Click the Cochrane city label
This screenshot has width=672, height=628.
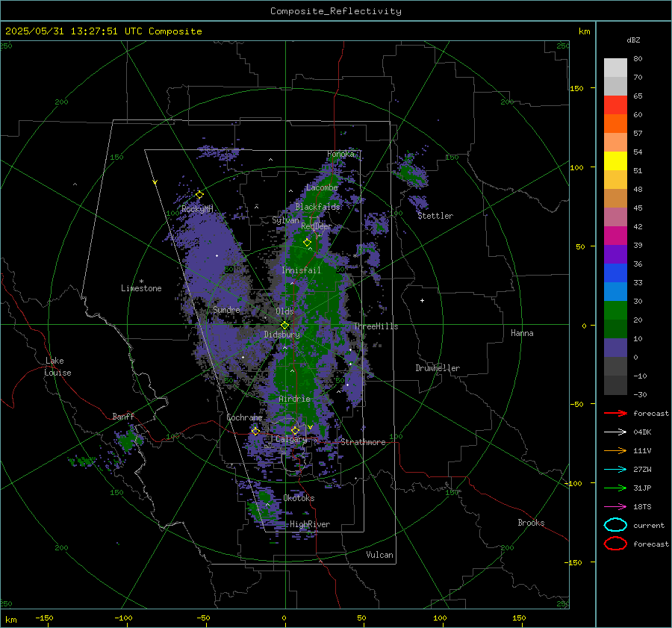point(244,417)
